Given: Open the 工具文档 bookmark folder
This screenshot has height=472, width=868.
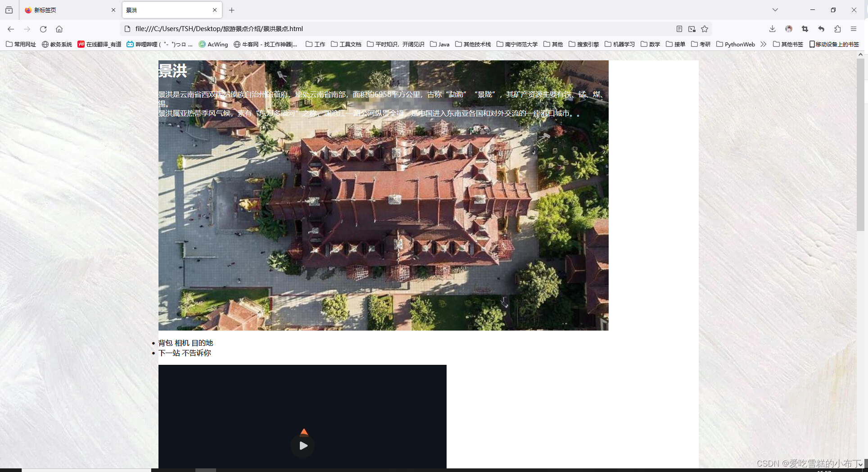Looking at the screenshot, I should [x=346, y=44].
